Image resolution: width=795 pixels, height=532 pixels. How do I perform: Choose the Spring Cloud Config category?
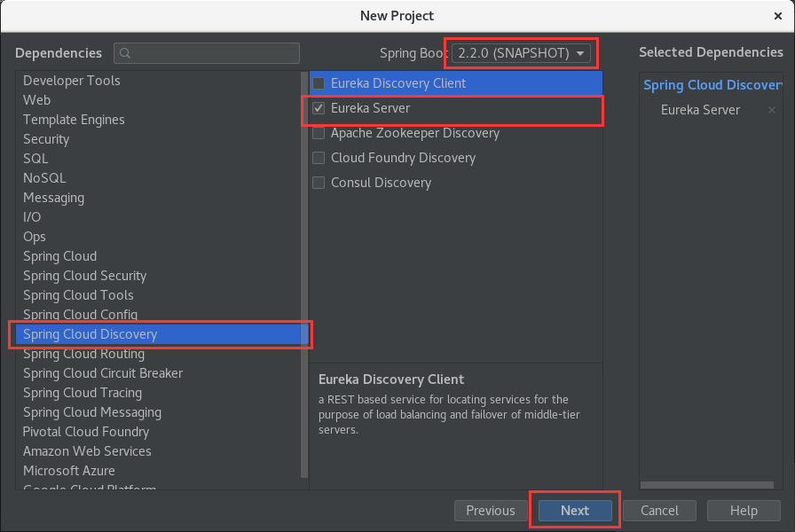coord(80,315)
